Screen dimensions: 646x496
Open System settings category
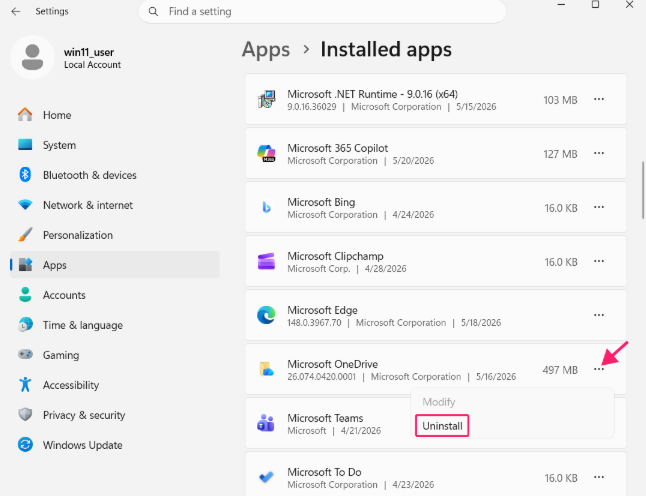[x=115, y=145]
